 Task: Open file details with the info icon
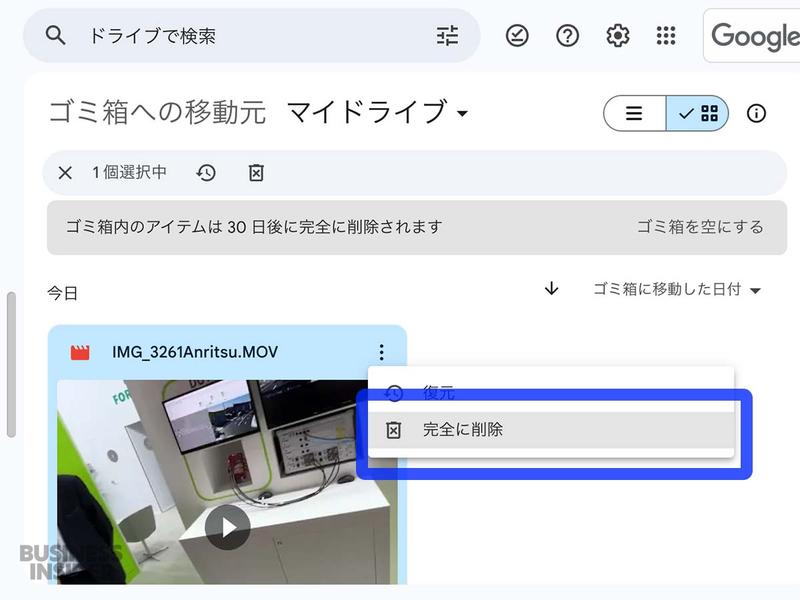(x=757, y=113)
